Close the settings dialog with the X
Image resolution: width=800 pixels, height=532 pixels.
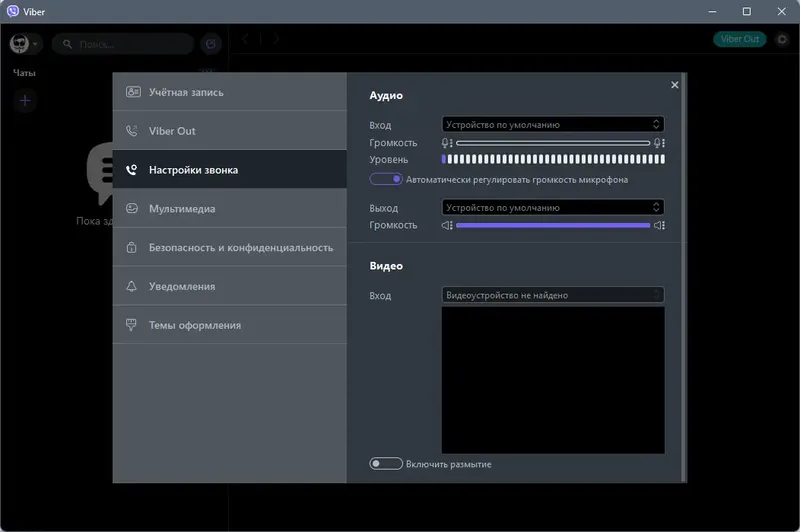point(674,85)
